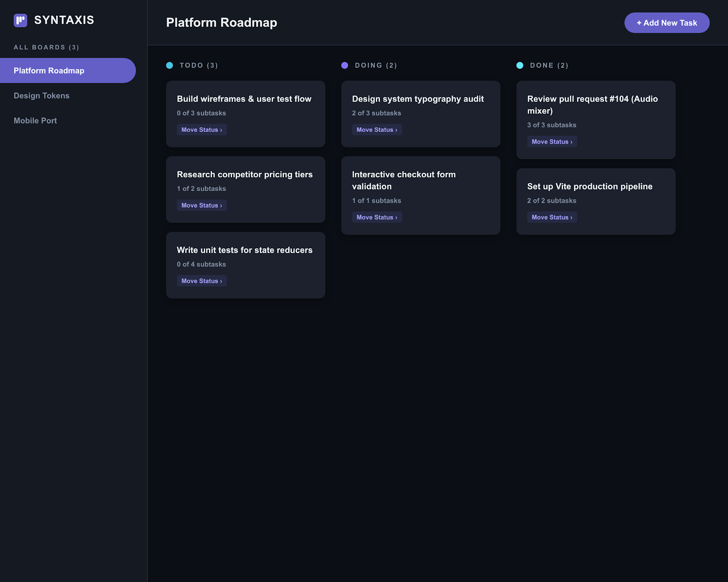
Task: Click the '2 of 3 subtasks' label
Action: click(x=377, y=113)
